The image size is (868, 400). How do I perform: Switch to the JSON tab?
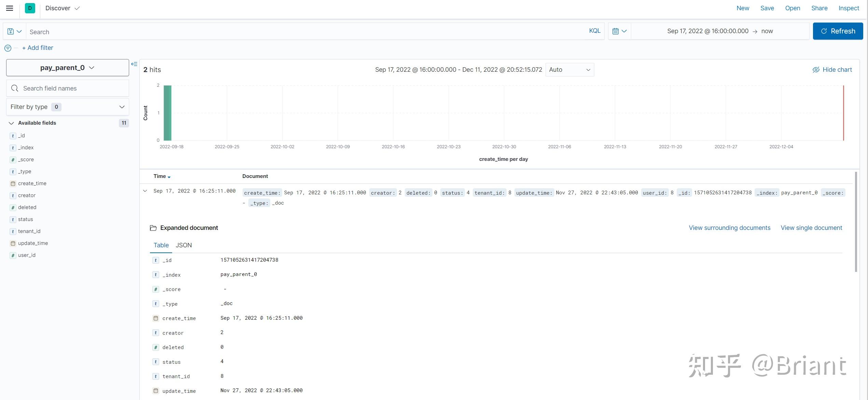[183, 245]
